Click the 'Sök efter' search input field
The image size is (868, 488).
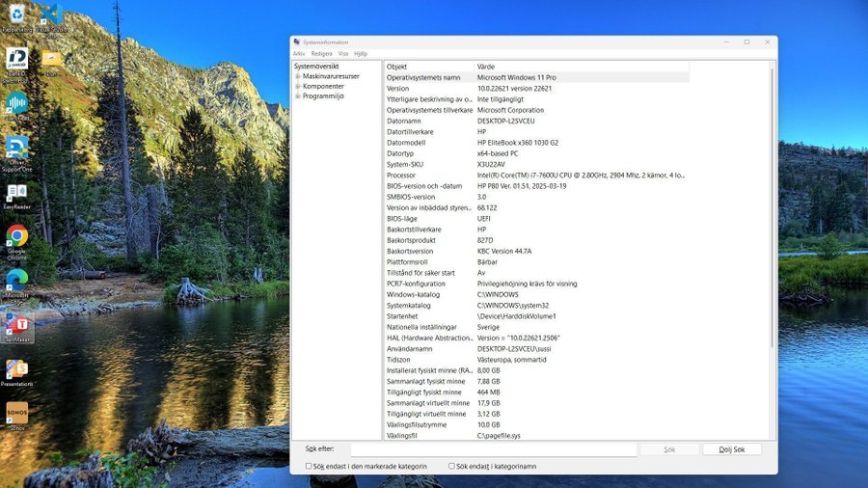tap(494, 449)
